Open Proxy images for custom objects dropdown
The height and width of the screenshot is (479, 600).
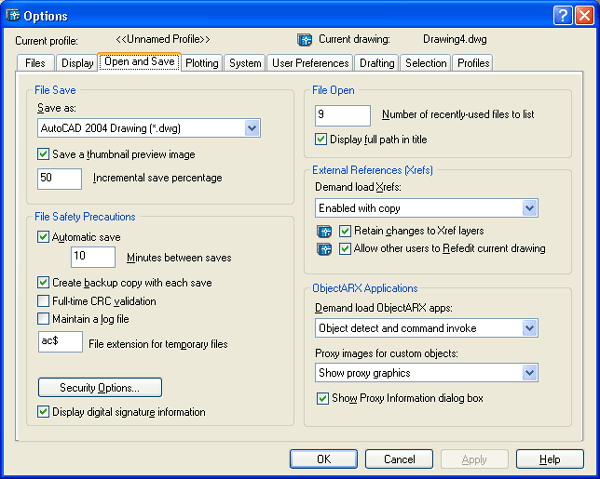[x=530, y=373]
